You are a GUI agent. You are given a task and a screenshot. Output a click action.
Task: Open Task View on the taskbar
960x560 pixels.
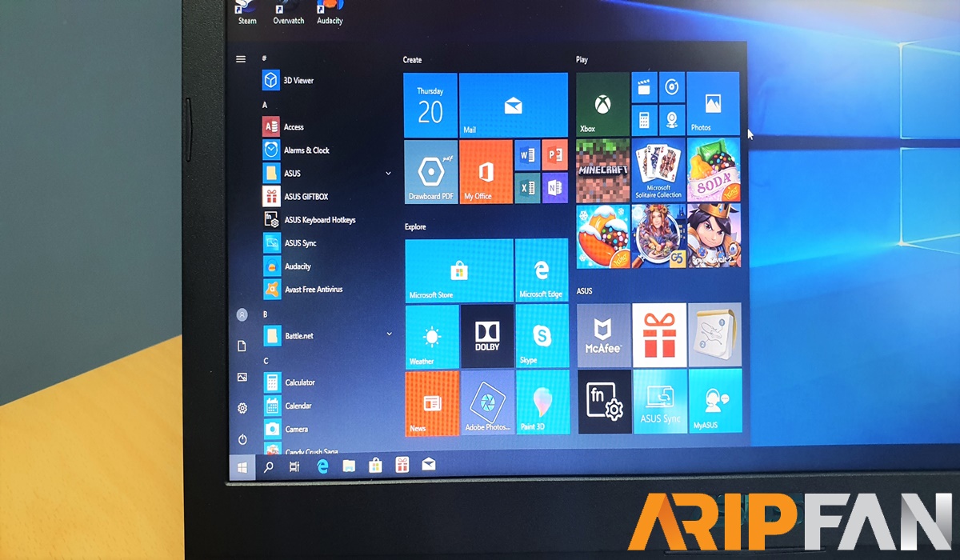tap(294, 466)
